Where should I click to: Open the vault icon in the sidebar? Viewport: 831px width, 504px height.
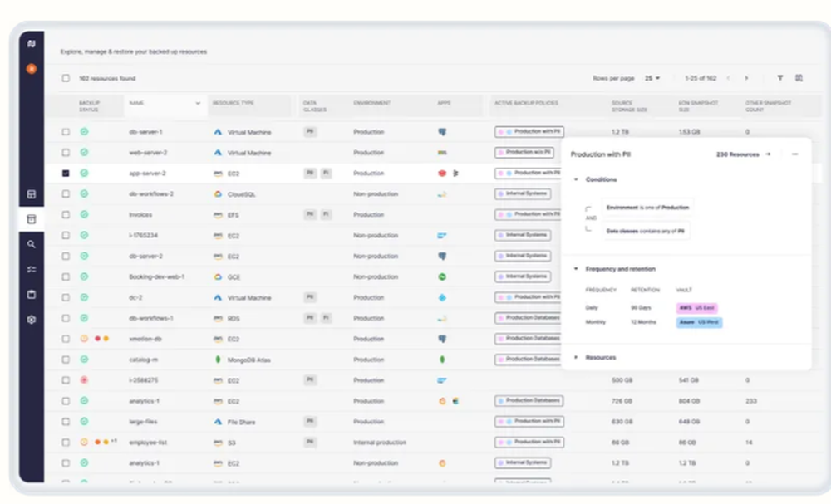click(32, 295)
